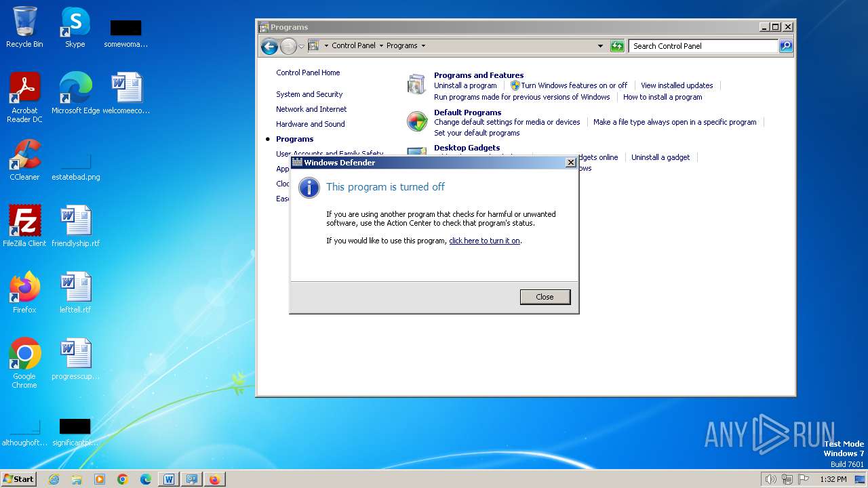Image resolution: width=868 pixels, height=488 pixels.
Task: Open Recycle Bin desktop icon
Action: 24,28
